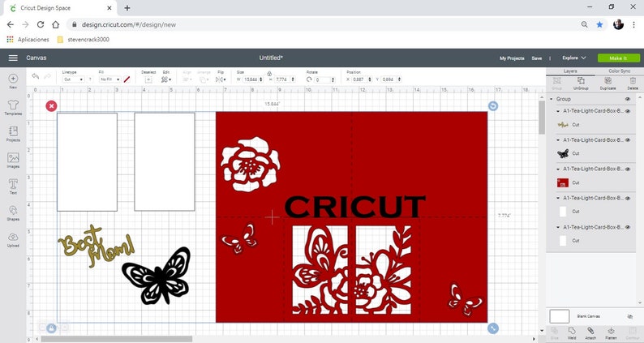Viewport: 644px width, 343px height.
Task: Click the Make It button
Action: [x=619, y=58]
